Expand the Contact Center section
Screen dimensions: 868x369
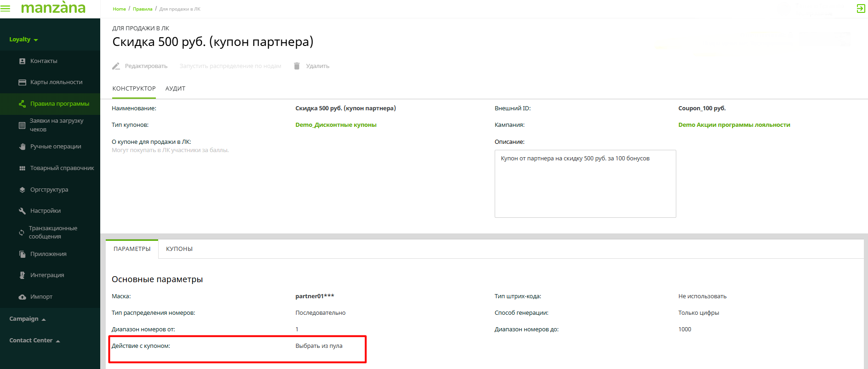[x=34, y=341]
